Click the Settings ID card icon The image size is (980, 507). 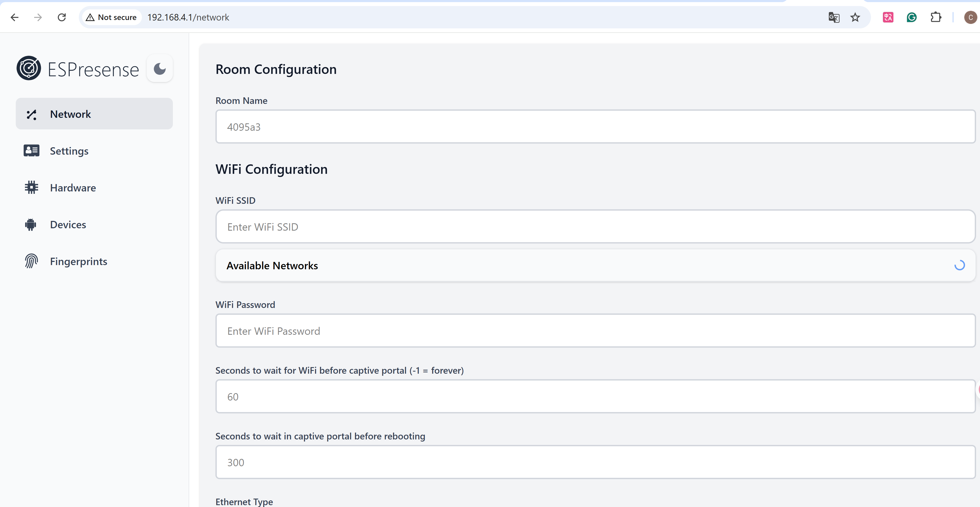pyautogui.click(x=32, y=151)
